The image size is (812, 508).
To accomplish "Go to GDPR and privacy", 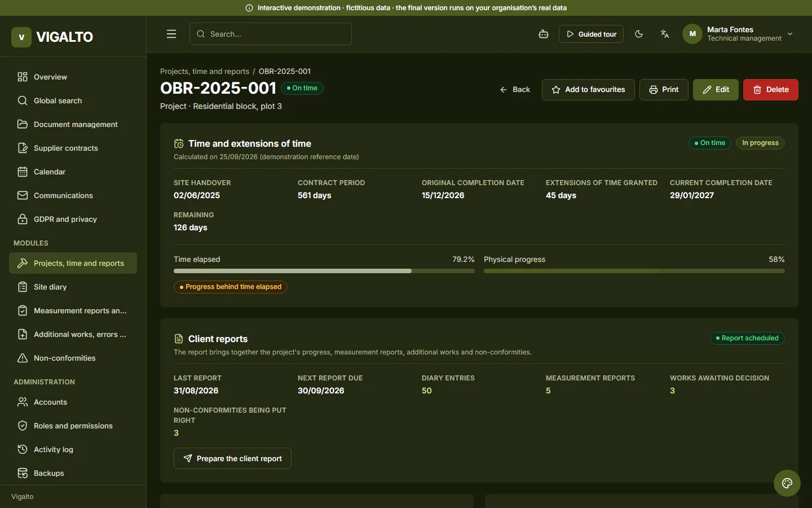I will (x=73, y=219).
